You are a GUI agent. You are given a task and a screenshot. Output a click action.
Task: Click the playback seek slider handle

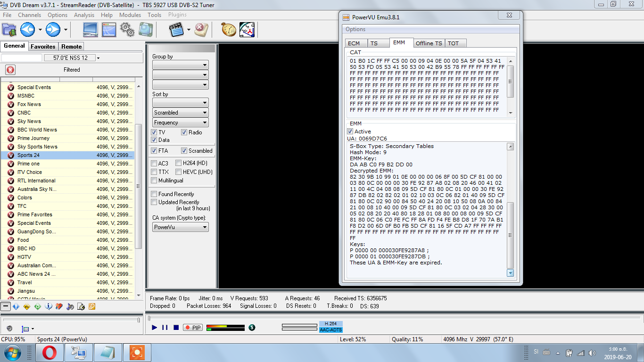tap(149, 319)
